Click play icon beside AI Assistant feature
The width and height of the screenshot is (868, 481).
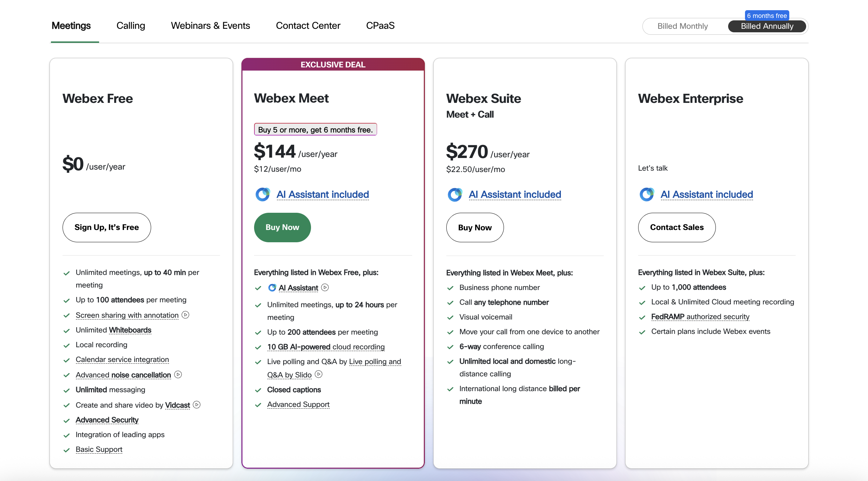coord(325,288)
